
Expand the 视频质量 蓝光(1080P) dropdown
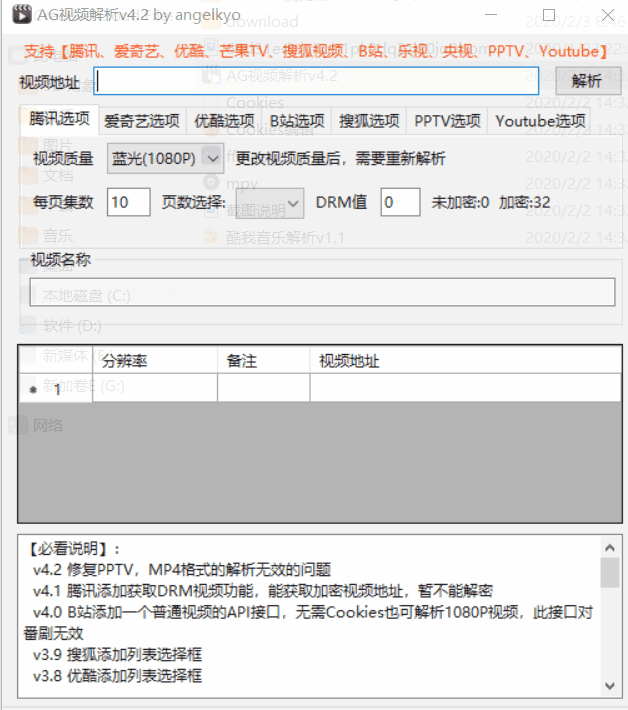click(x=165, y=158)
